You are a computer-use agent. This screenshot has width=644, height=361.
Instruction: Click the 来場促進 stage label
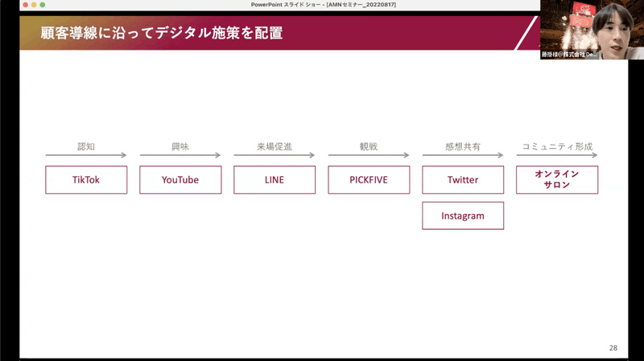coord(275,146)
